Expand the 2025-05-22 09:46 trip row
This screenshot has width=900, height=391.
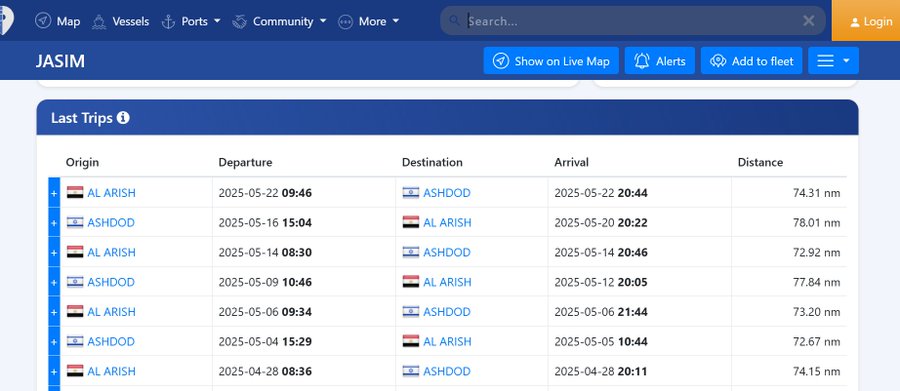[x=54, y=193]
